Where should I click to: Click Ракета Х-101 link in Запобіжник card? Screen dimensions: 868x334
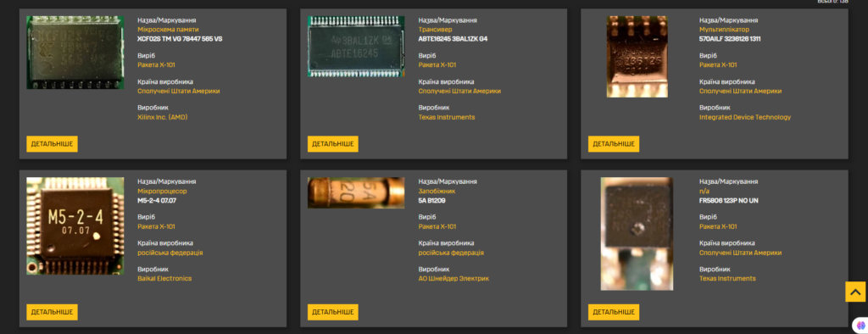tap(437, 226)
